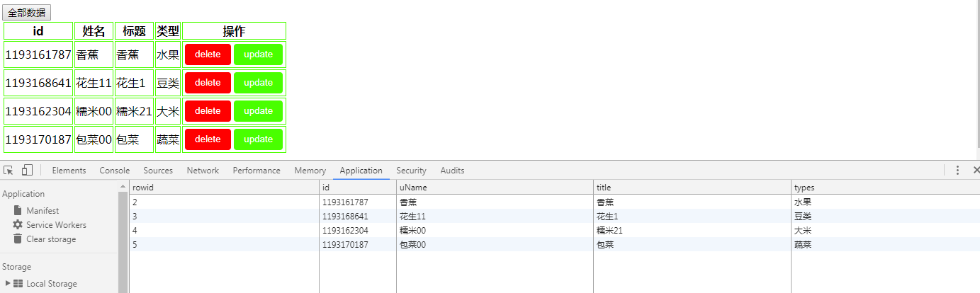
Task: Click the 操作 header in page table
Action: click(234, 31)
